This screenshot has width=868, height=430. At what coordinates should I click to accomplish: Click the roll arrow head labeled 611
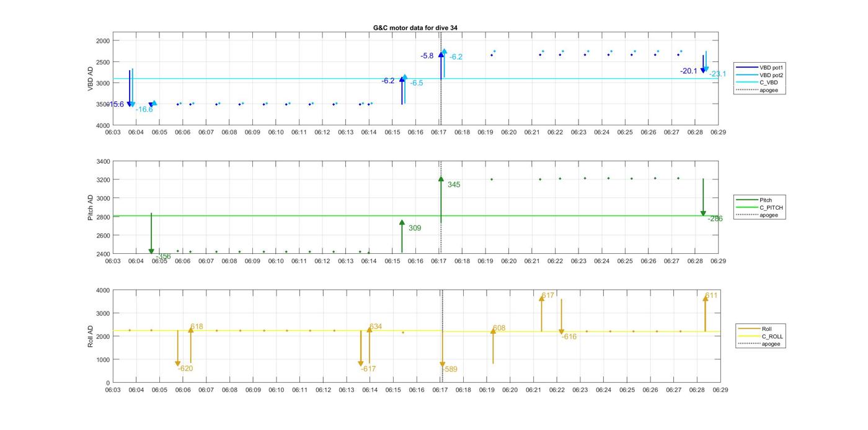point(706,298)
